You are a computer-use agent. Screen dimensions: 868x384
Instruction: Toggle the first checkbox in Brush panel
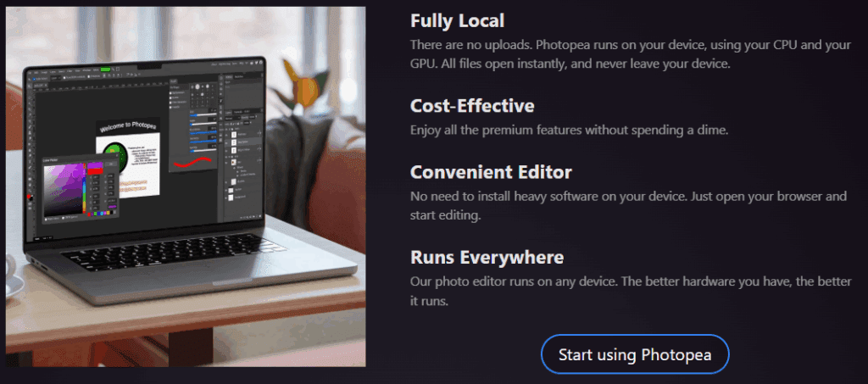click(x=170, y=92)
